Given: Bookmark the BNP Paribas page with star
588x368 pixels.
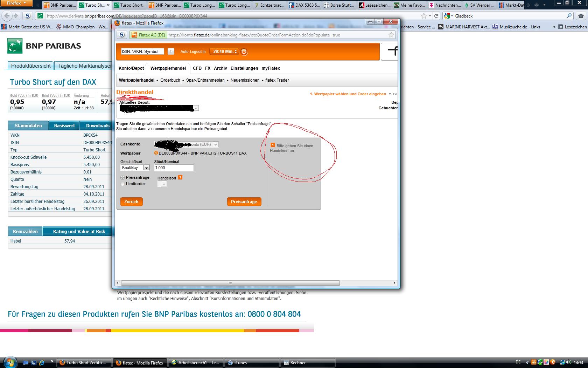Looking at the screenshot, I should coord(424,16).
